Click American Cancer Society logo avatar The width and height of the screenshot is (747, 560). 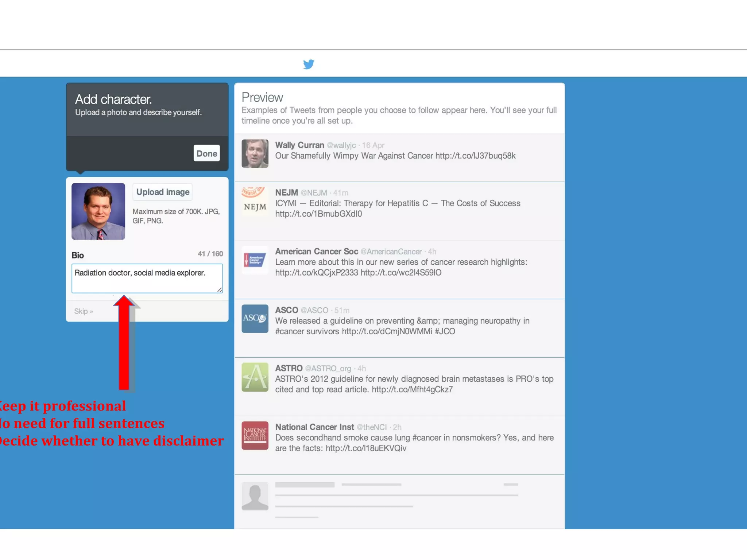pyautogui.click(x=255, y=260)
